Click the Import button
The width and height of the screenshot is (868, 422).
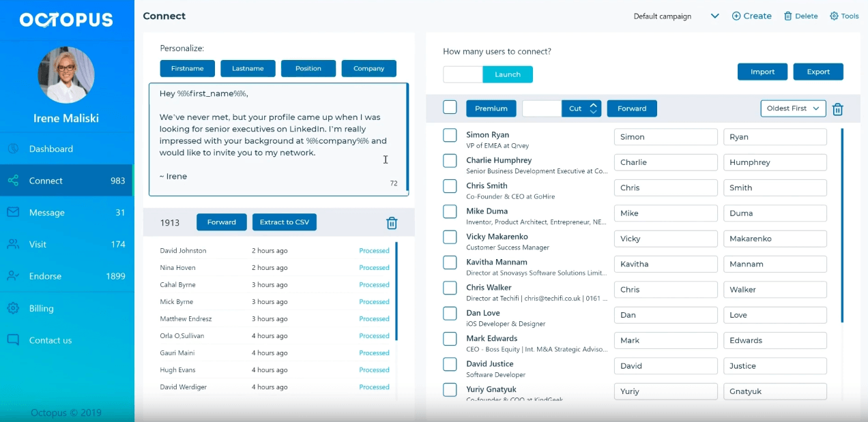pyautogui.click(x=762, y=72)
